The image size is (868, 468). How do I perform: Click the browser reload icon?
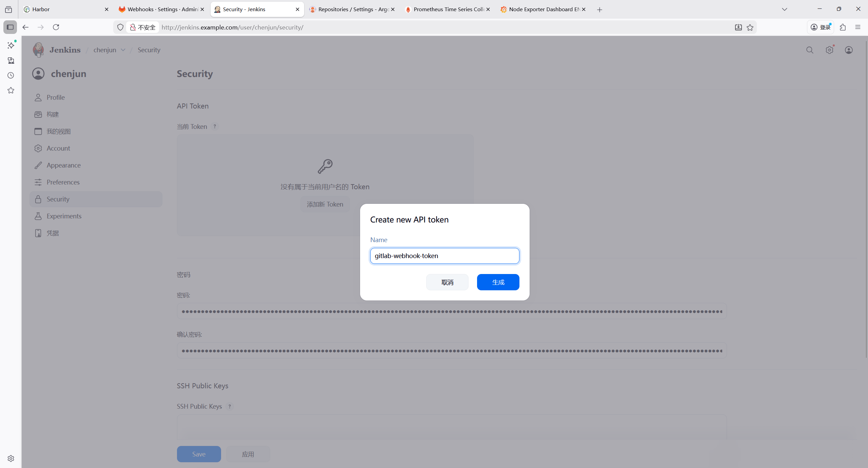tap(56, 27)
